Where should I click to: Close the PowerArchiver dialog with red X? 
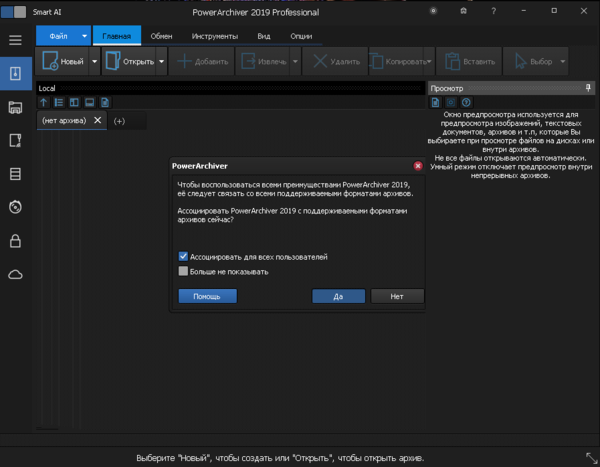pyautogui.click(x=418, y=166)
